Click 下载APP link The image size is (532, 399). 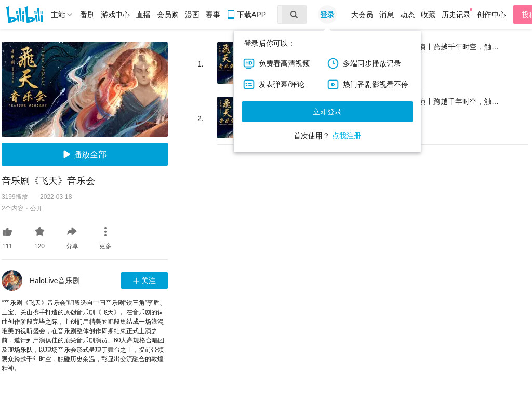[x=251, y=15]
